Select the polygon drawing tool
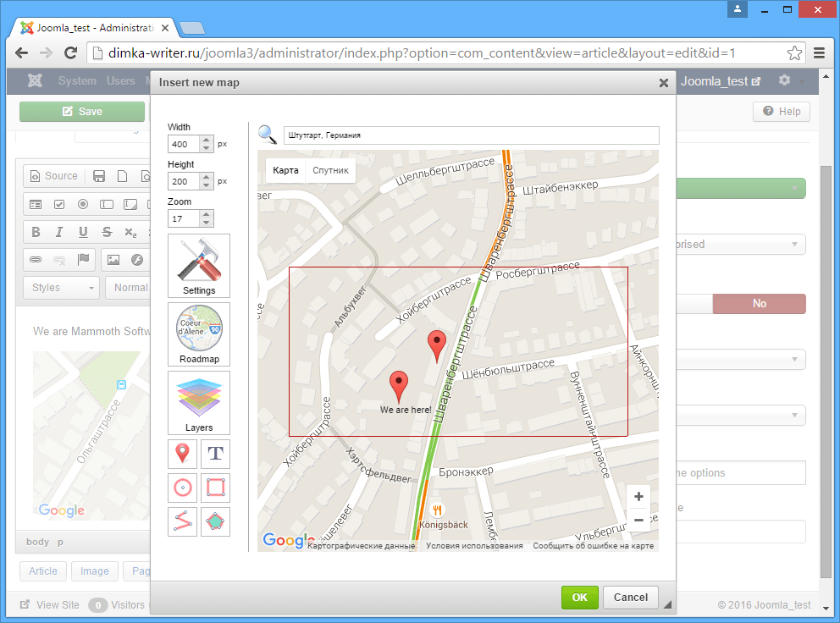840x623 pixels. pos(215,521)
